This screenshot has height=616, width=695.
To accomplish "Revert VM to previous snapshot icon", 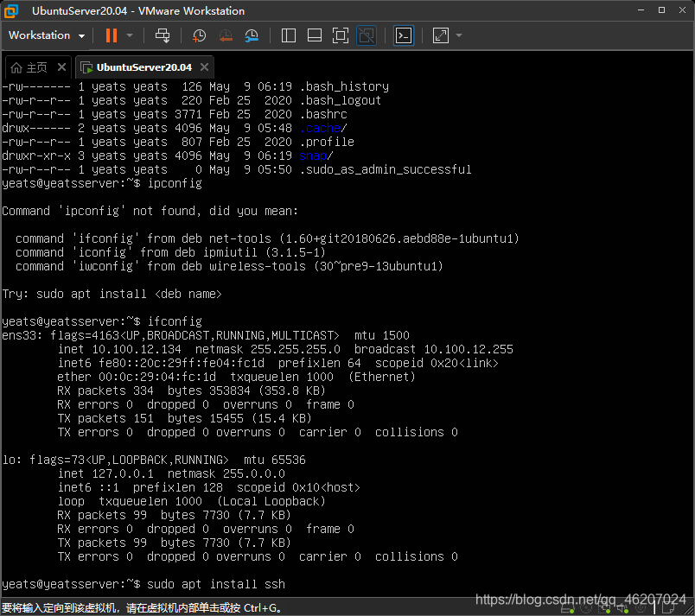I will [226, 35].
